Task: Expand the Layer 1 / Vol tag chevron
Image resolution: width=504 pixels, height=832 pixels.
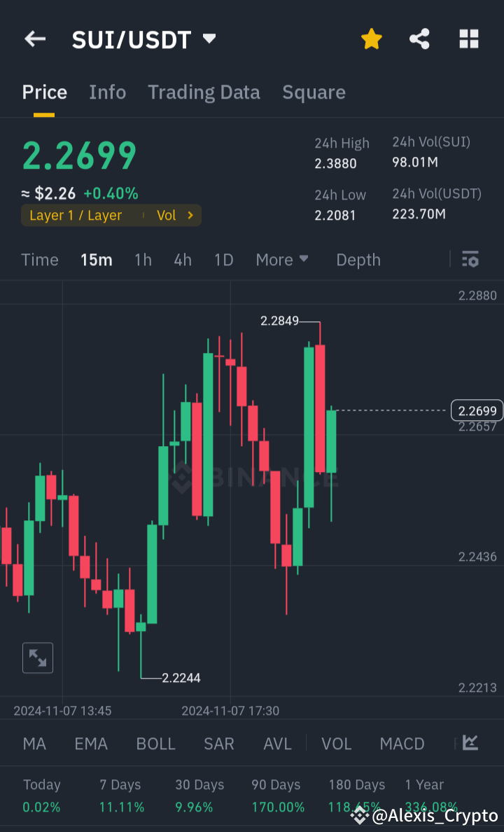Action: click(192, 216)
